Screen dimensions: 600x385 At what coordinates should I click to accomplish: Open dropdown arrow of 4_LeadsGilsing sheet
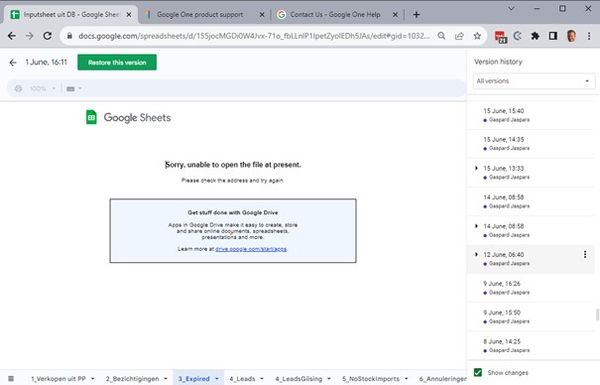tap(329, 378)
